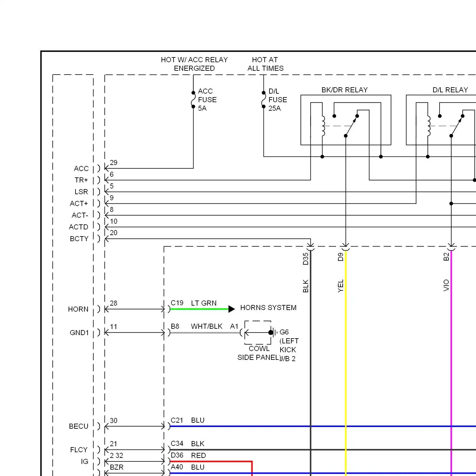
Task: Select the GND1 pin label
Action: pos(79,333)
